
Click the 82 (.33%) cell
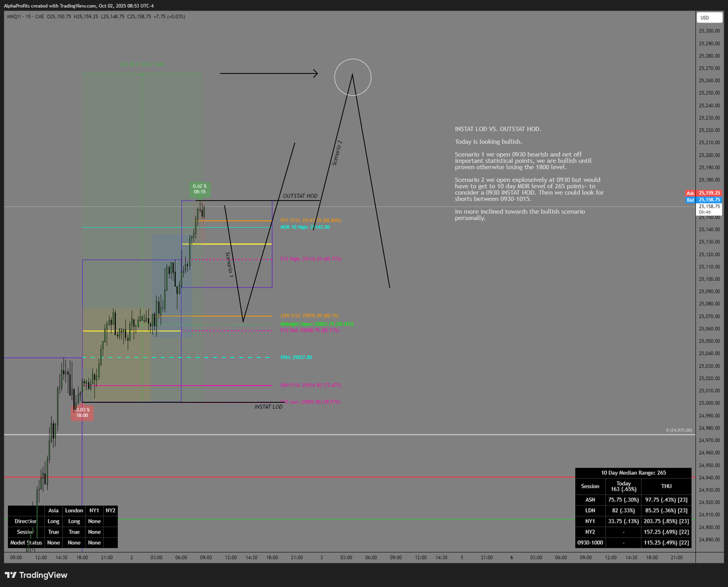623,510
